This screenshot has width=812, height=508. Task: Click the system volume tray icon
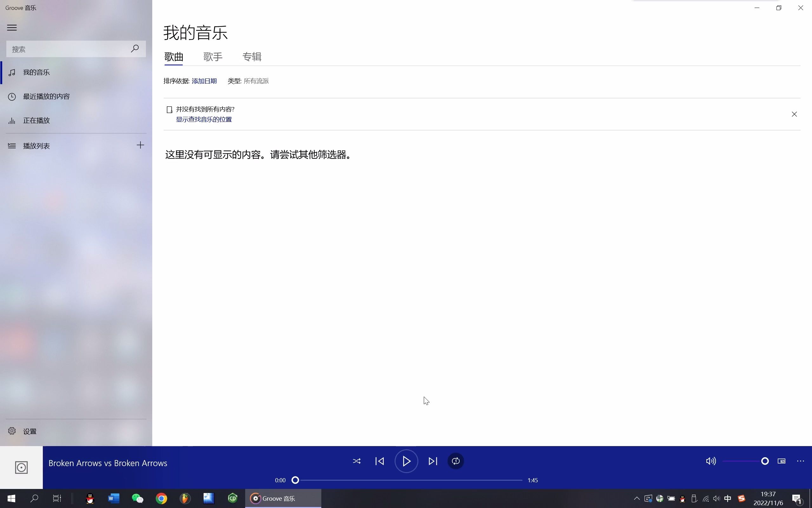pos(717,498)
